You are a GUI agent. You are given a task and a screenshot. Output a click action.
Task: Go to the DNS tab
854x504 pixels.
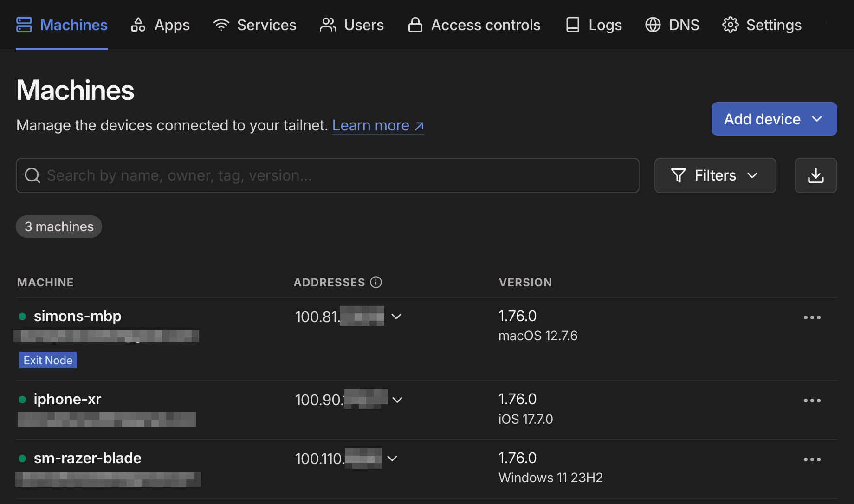672,25
